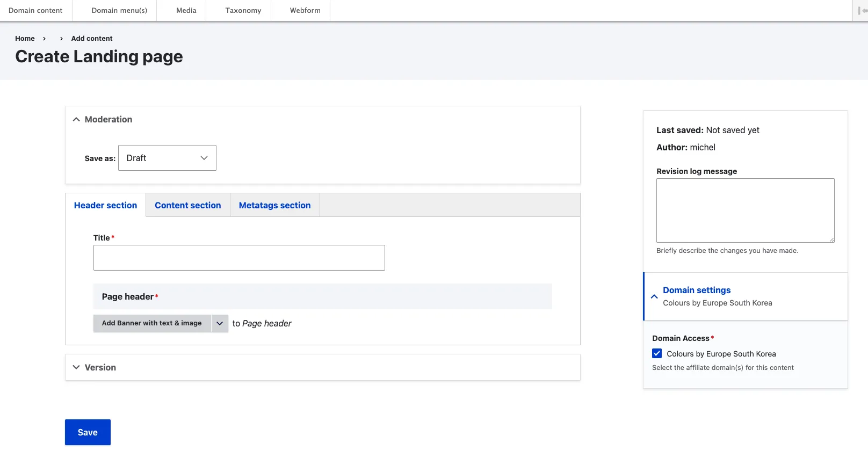Click the toolbar orientation toggle icon
The height and width of the screenshot is (458, 868).
click(862, 11)
